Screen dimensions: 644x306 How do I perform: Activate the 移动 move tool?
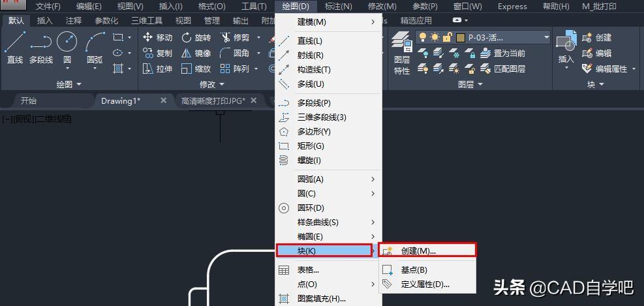tap(157, 37)
